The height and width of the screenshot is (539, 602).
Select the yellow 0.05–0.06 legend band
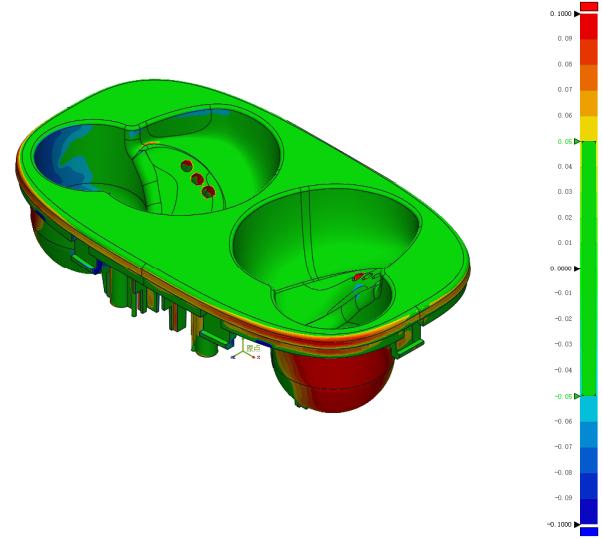(589, 128)
